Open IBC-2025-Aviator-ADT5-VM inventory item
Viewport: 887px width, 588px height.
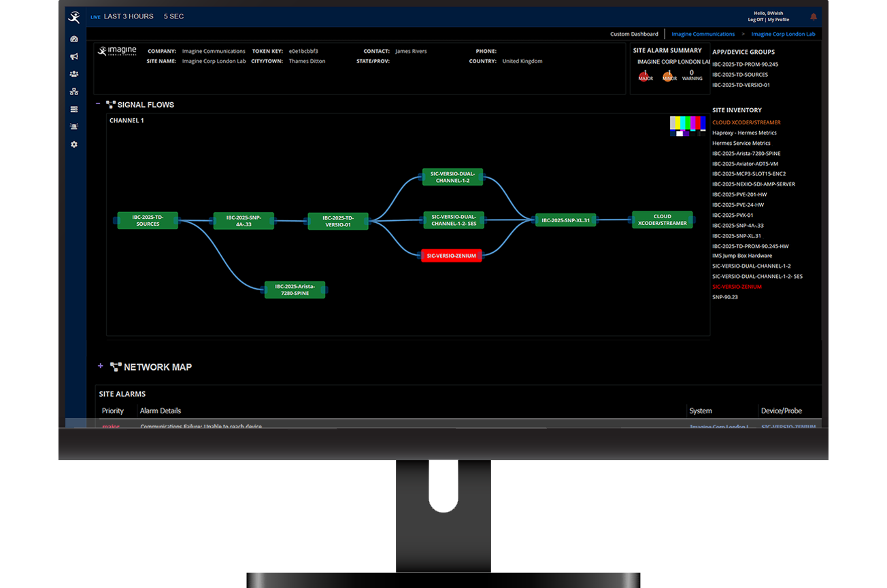pos(746,163)
